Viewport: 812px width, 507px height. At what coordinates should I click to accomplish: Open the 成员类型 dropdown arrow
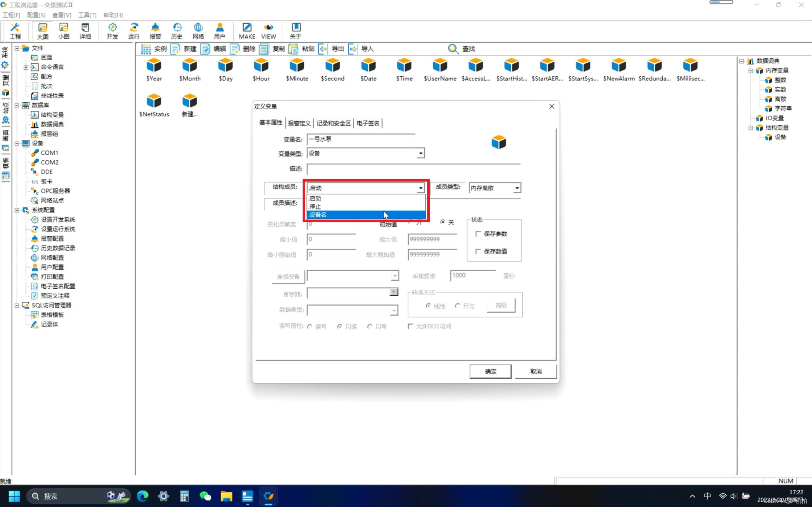click(517, 188)
